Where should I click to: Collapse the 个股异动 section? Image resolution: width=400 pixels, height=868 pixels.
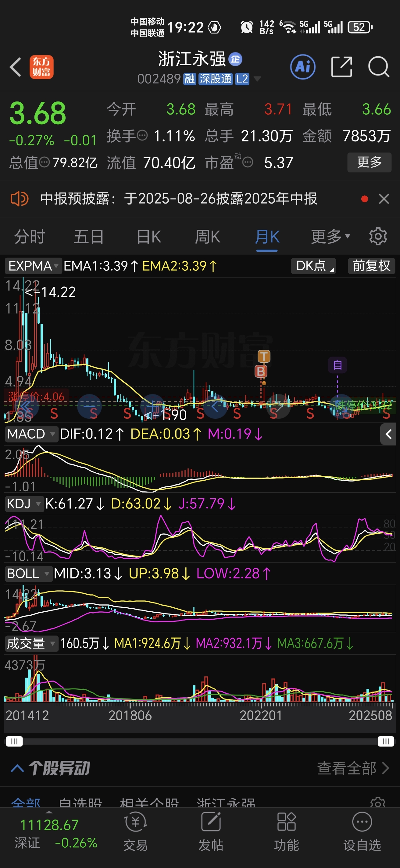point(17,769)
